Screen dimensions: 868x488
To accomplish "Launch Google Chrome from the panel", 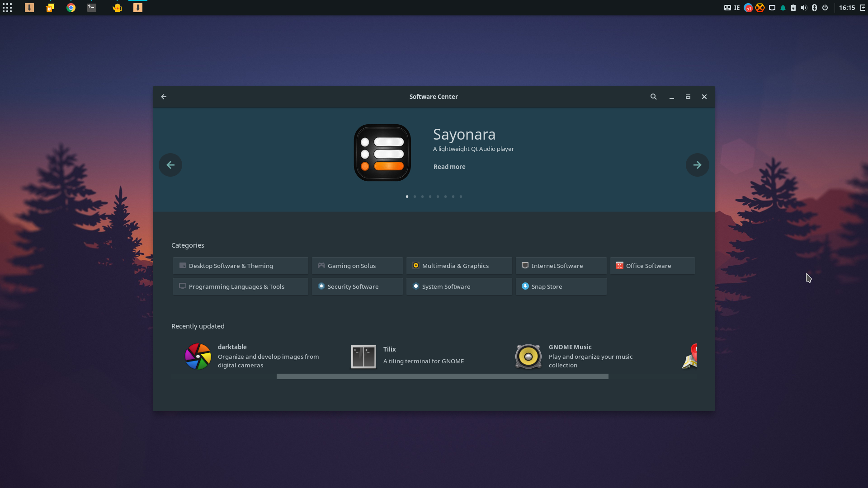I will pyautogui.click(x=71, y=8).
